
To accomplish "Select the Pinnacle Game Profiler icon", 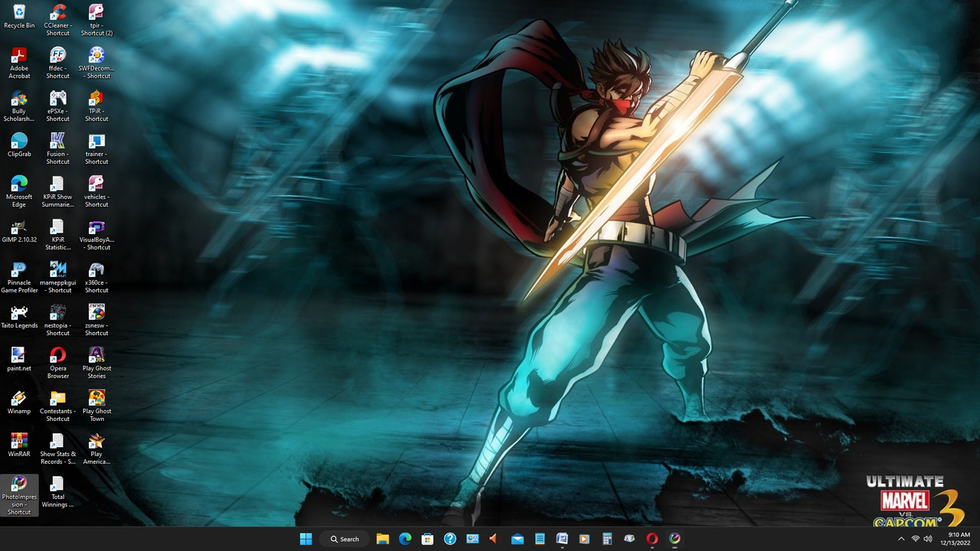I will [19, 277].
